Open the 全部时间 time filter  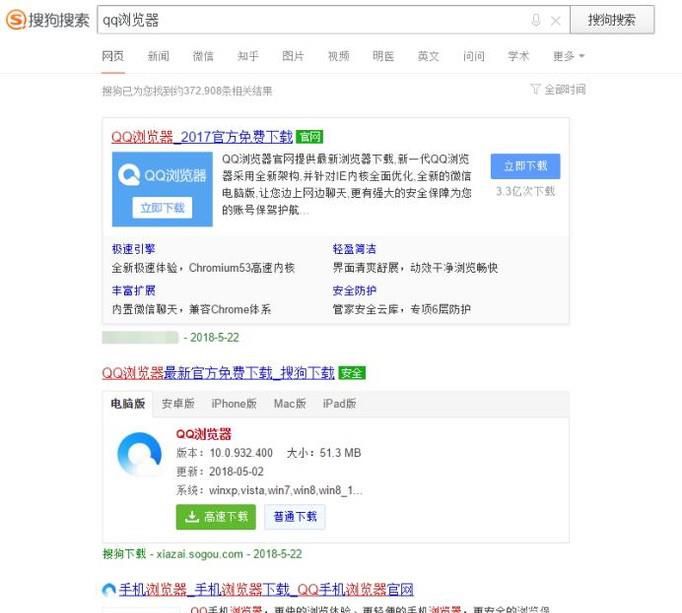565,90
